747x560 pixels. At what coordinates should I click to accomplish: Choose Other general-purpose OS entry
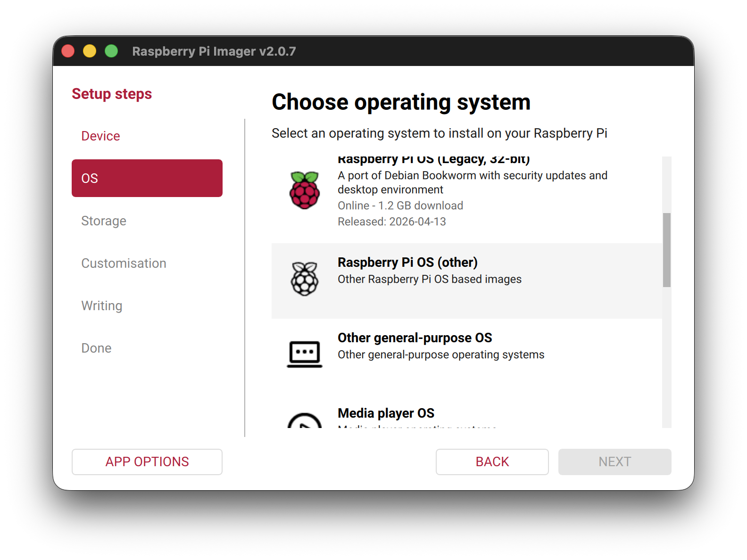pyautogui.click(x=467, y=356)
